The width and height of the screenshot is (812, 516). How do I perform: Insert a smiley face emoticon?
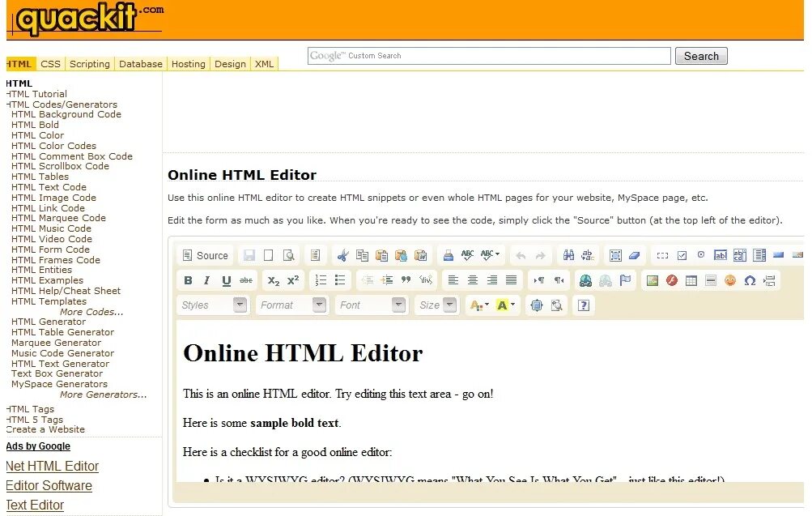pyautogui.click(x=730, y=279)
